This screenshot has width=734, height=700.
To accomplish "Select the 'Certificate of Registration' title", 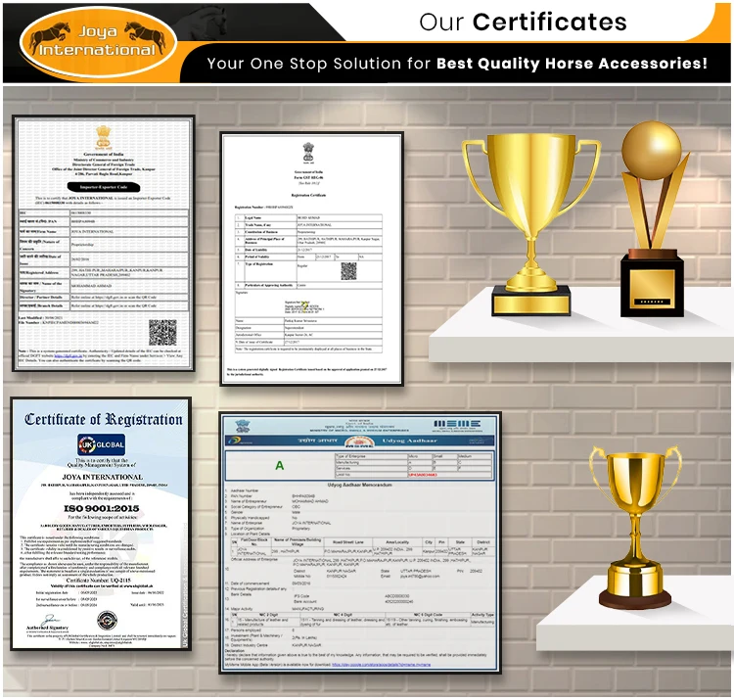I will pyautogui.click(x=104, y=419).
